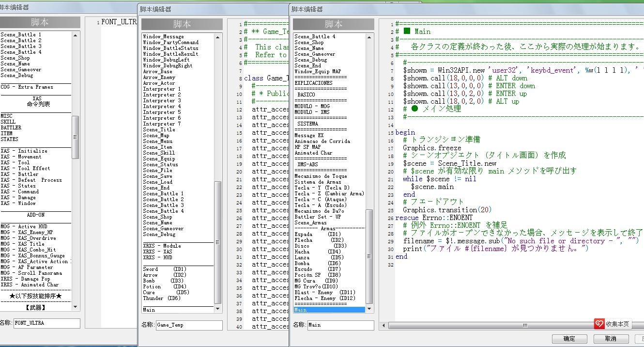This screenshot has height=347, width=644.
Task: Select Sword (ID1) script
Action: click(165, 269)
